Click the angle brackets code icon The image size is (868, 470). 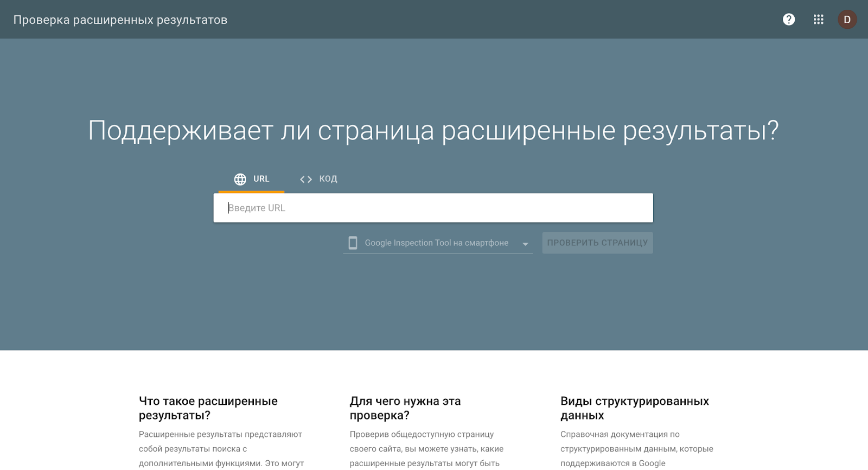[306, 179]
